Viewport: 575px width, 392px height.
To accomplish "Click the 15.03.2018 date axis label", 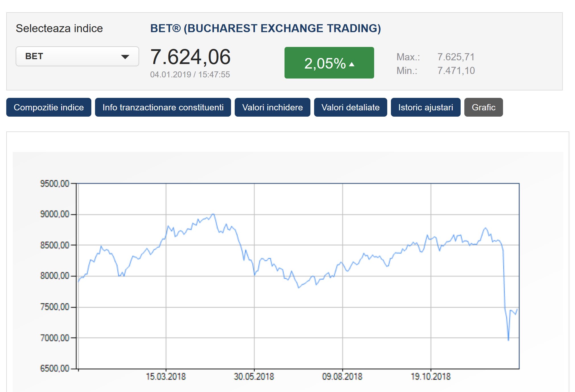I will [166, 377].
